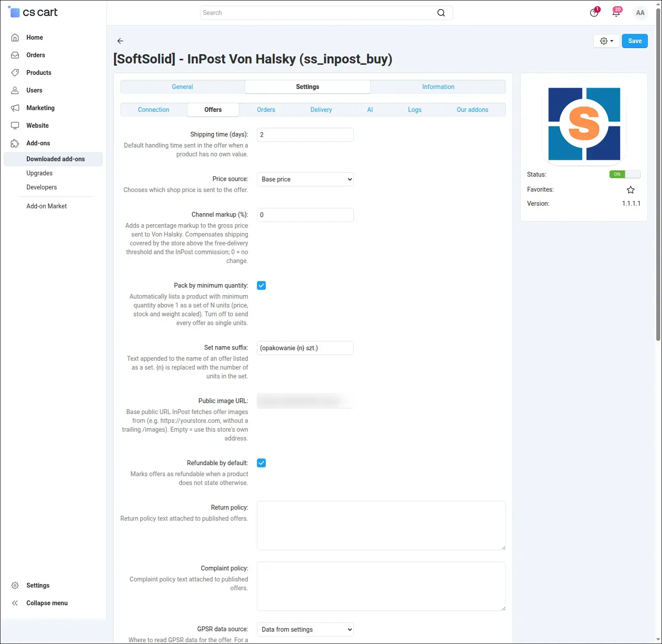Image resolution: width=662 pixels, height=644 pixels.
Task: Uncheck Pack by minimum quantity
Action: point(261,285)
